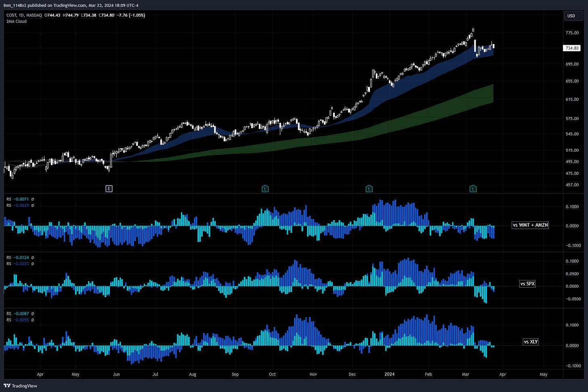588x392 pixels.
Task: Click the low price L734.38
Action: 89,15
